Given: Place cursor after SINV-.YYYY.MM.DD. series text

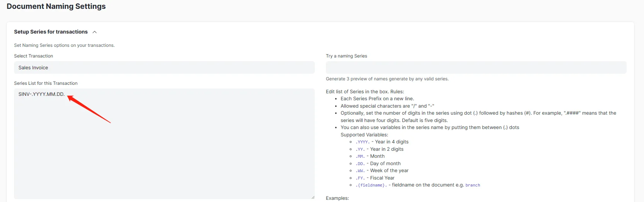Looking at the screenshot, I should click(x=65, y=94).
